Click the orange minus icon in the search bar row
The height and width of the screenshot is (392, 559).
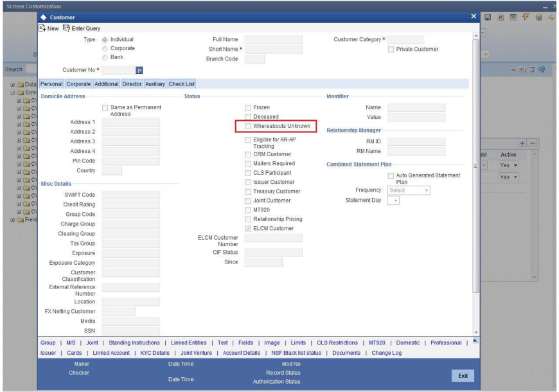[x=513, y=69]
